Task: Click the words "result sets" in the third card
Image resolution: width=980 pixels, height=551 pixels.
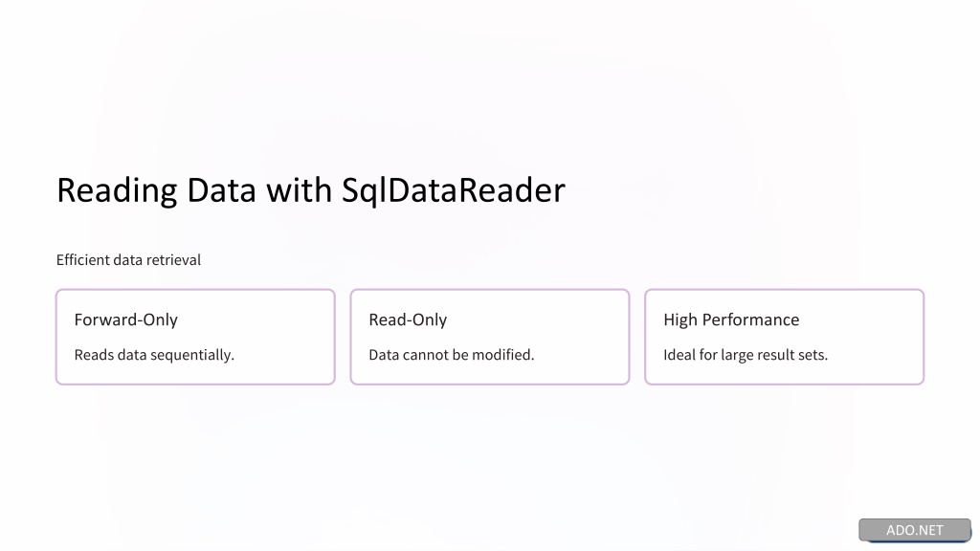Action: (x=791, y=355)
